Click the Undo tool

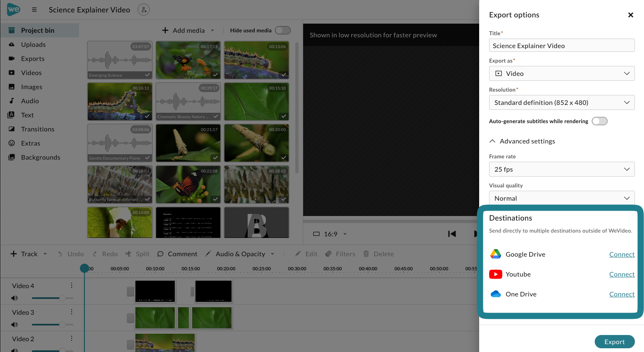coord(71,254)
